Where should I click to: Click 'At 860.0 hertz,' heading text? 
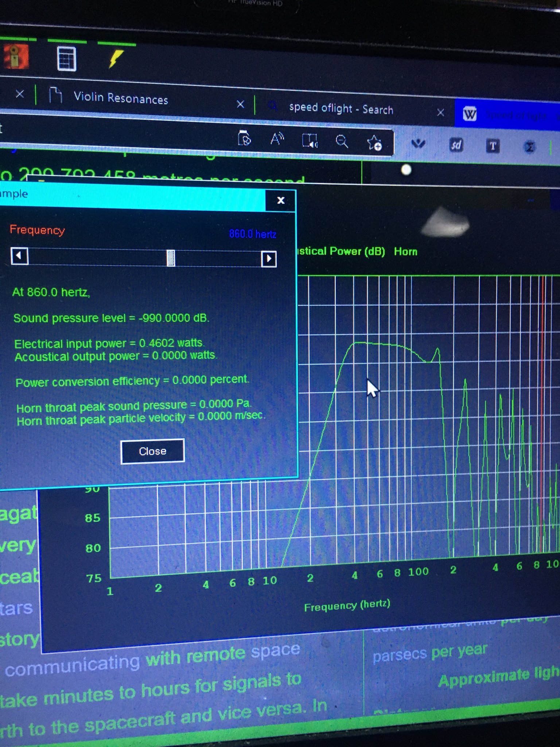(x=51, y=292)
